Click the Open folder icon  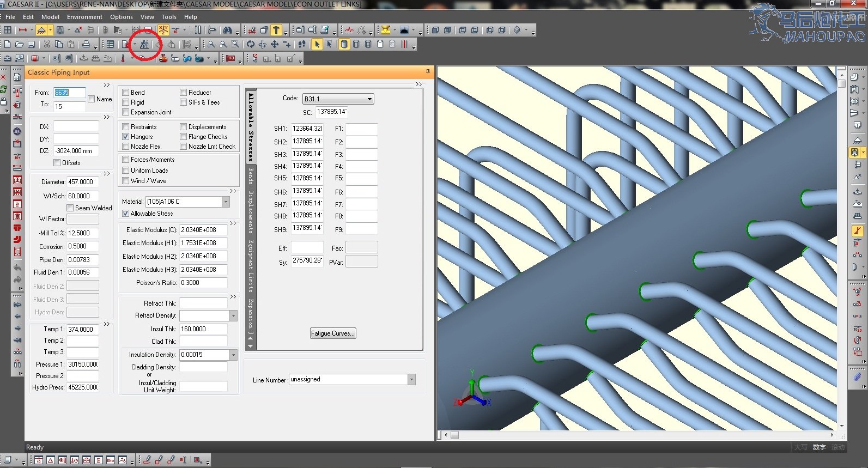[19, 44]
